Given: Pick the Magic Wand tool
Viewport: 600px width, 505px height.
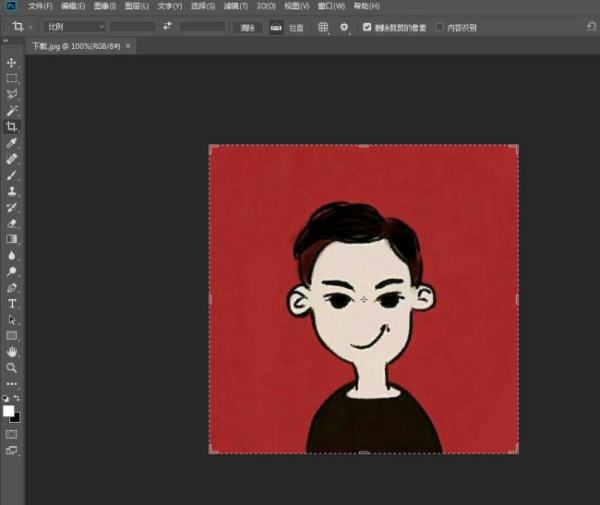Looking at the screenshot, I should [x=12, y=111].
